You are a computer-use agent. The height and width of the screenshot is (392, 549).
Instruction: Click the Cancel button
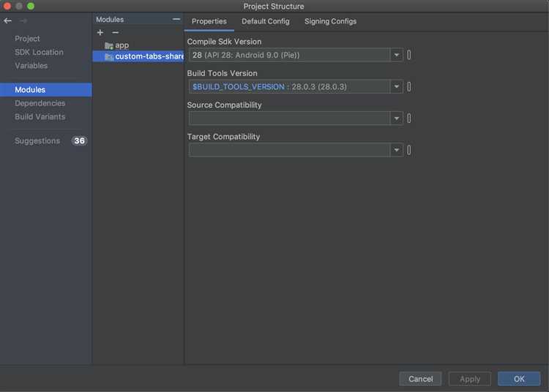(x=420, y=379)
